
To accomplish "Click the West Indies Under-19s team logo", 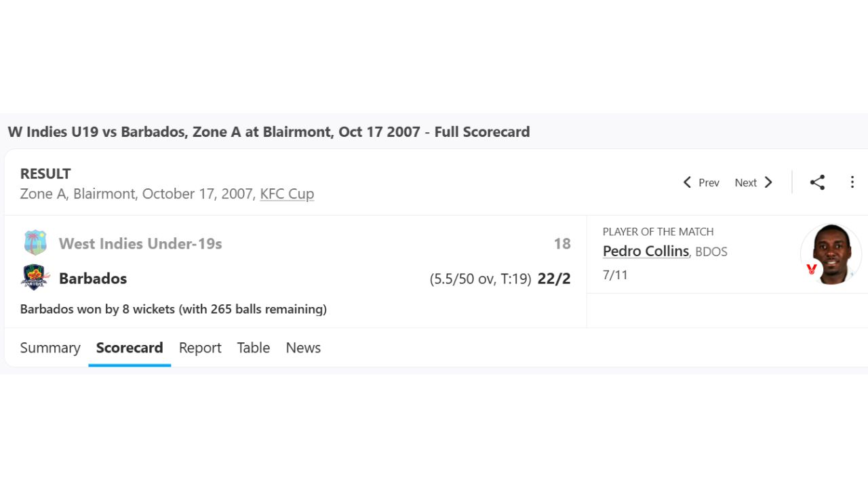I will 35,243.
